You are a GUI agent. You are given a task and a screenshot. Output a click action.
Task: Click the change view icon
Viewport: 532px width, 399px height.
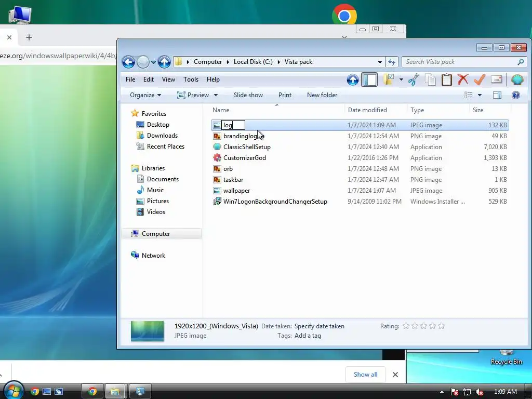(468, 95)
